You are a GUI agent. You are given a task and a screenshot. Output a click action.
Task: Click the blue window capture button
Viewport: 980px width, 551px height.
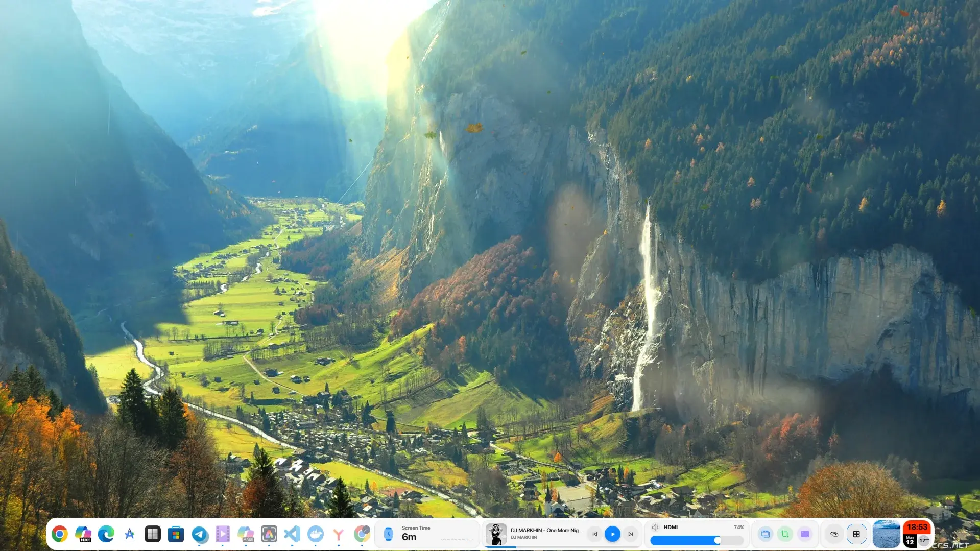click(765, 534)
